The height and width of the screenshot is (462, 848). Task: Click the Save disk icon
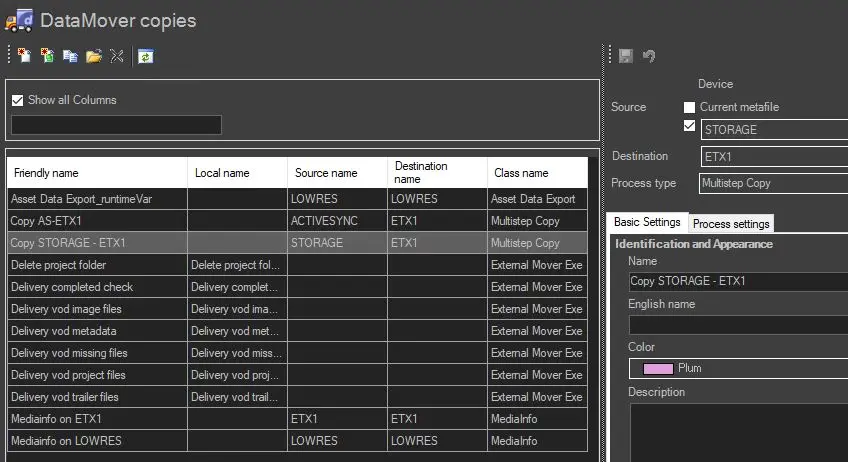point(626,56)
